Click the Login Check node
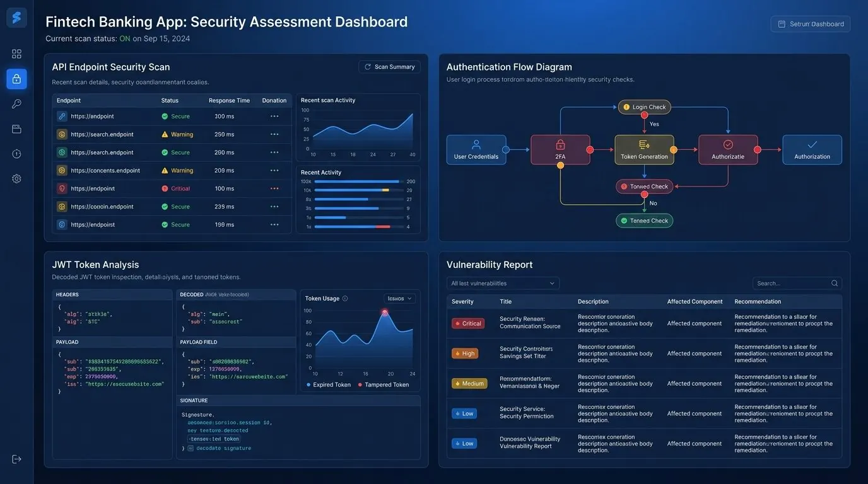Viewport: 868px width, 484px height. pyautogui.click(x=644, y=107)
